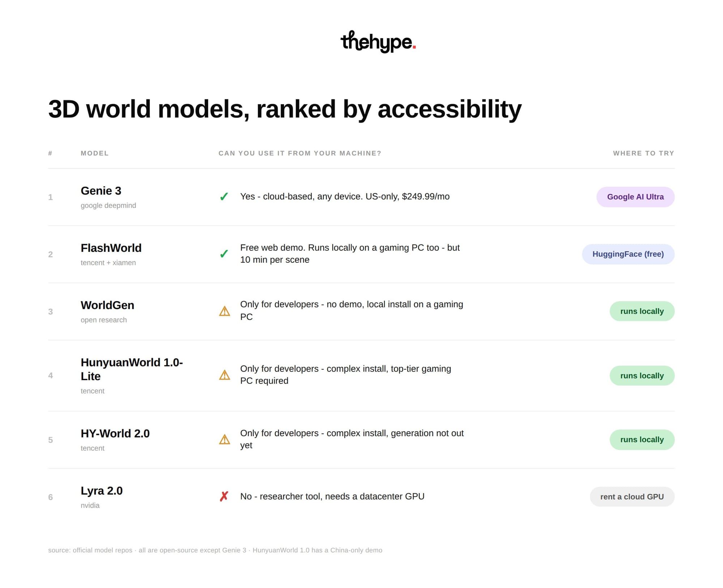Click the MODEL column header
The width and height of the screenshot is (723, 588).
pos(95,153)
